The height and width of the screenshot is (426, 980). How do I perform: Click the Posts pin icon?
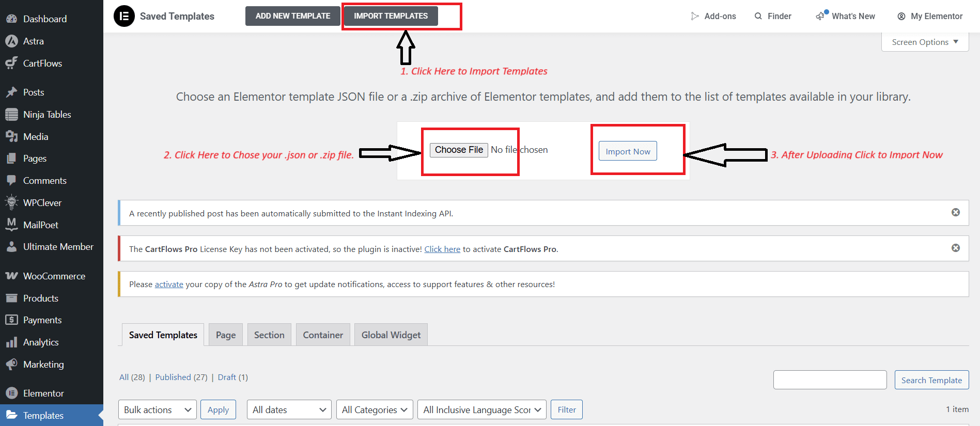tap(11, 92)
